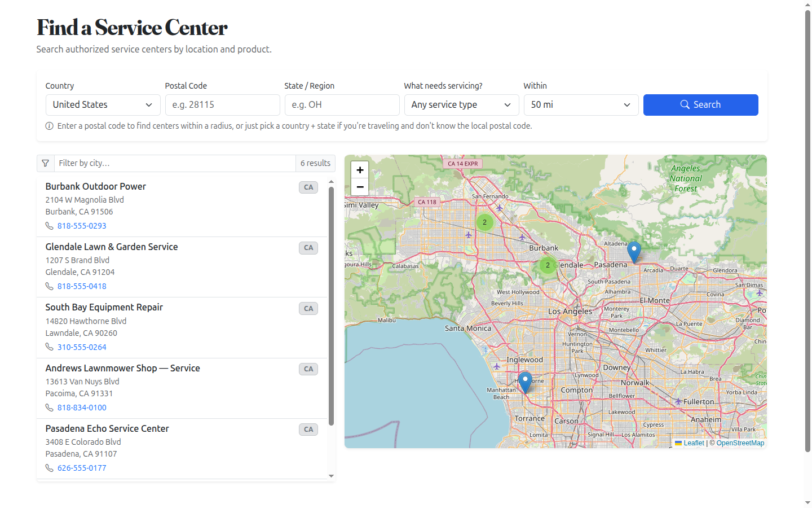Viewport: 812px width, 508px height.
Task: Open the green cluster marker near Glendale
Action: click(x=548, y=265)
